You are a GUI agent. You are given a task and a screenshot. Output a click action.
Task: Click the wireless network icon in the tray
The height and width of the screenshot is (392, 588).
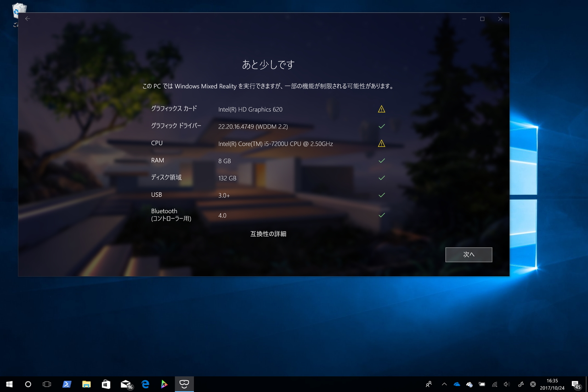point(495,384)
